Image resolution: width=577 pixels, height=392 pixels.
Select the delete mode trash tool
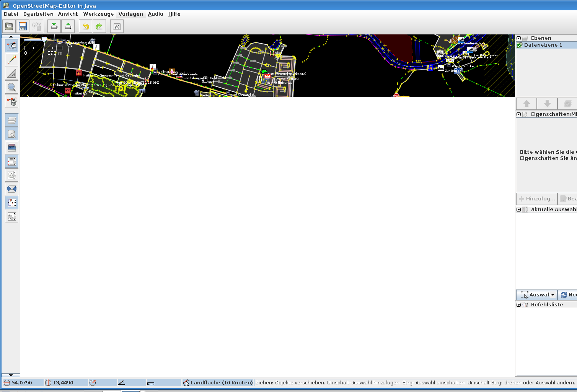12,101
